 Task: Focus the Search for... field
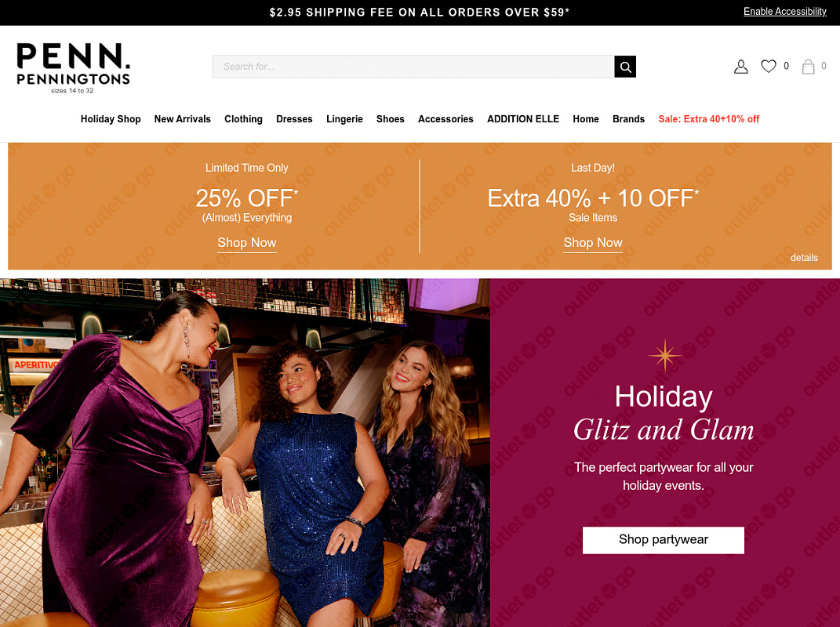[x=413, y=67]
